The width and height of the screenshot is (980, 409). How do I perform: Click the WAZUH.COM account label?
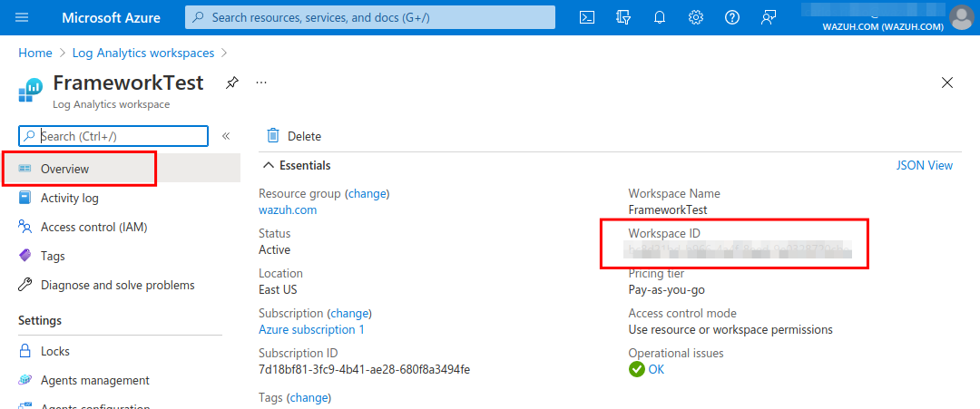pos(882,27)
